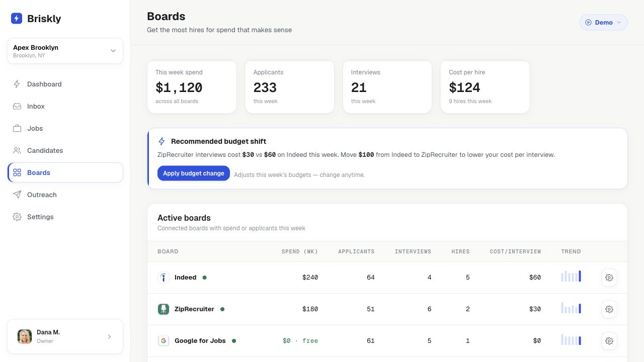Click Indeed's green active status dot

[x=204, y=278]
